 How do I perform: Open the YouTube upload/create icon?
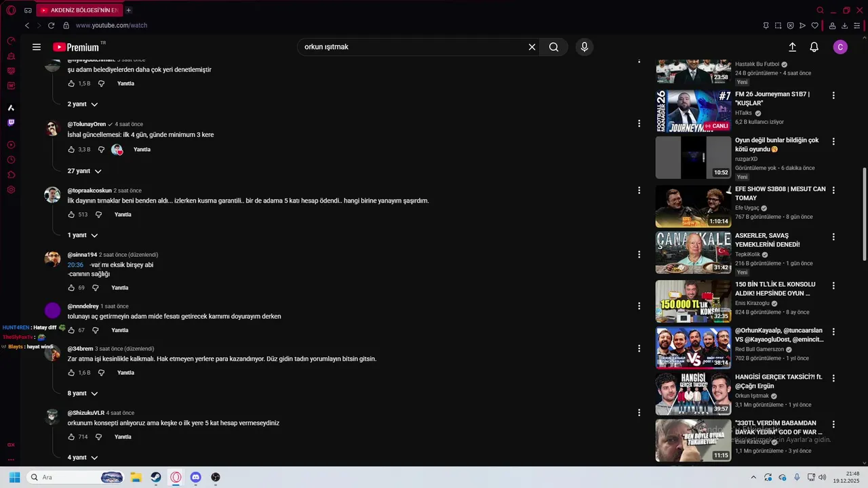792,47
